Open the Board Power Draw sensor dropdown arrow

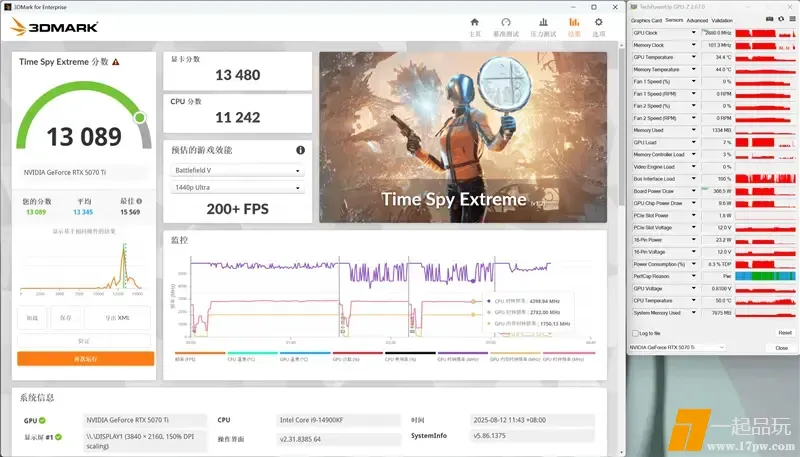(x=693, y=191)
